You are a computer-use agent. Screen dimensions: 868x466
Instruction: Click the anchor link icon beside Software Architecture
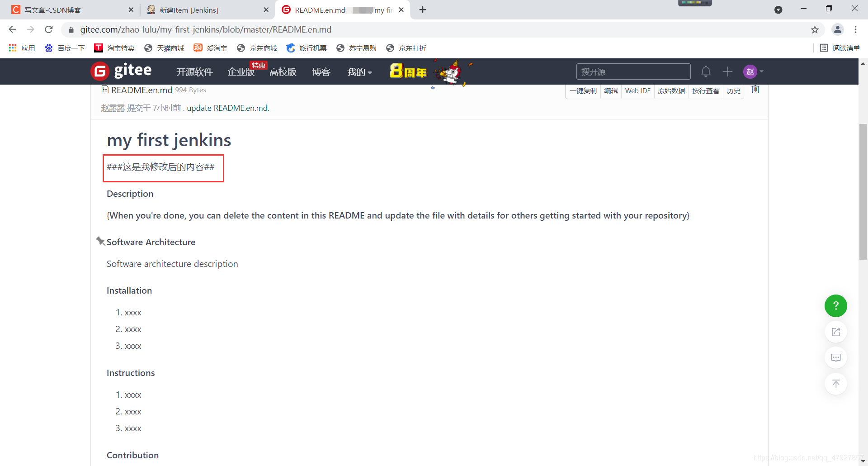tap(100, 241)
